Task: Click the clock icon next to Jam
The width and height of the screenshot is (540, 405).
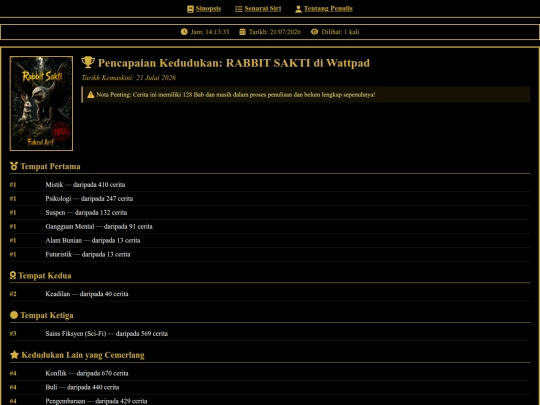Action: click(x=184, y=32)
